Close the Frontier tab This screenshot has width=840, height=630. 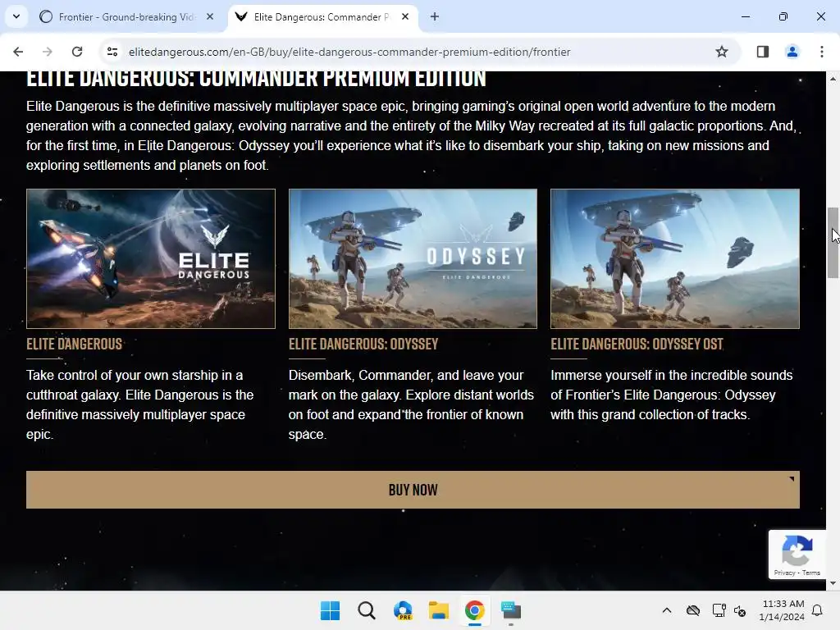pyautogui.click(x=210, y=16)
